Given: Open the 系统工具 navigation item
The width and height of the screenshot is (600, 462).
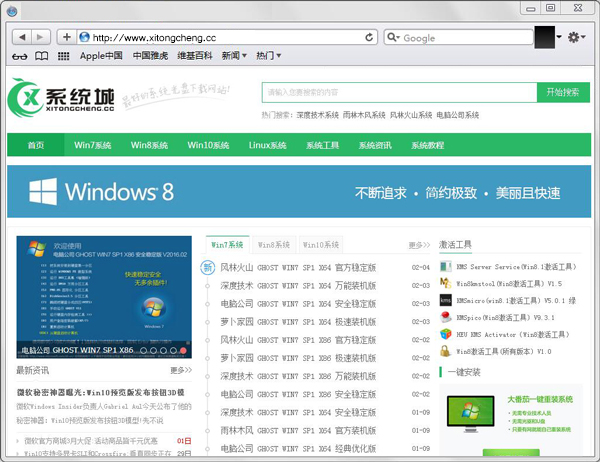Looking at the screenshot, I should [x=323, y=145].
